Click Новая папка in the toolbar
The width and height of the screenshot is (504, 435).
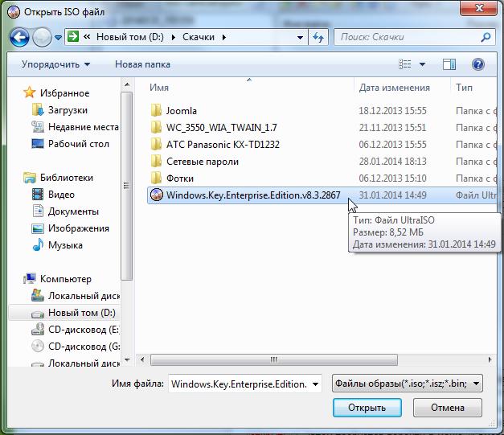click(141, 64)
